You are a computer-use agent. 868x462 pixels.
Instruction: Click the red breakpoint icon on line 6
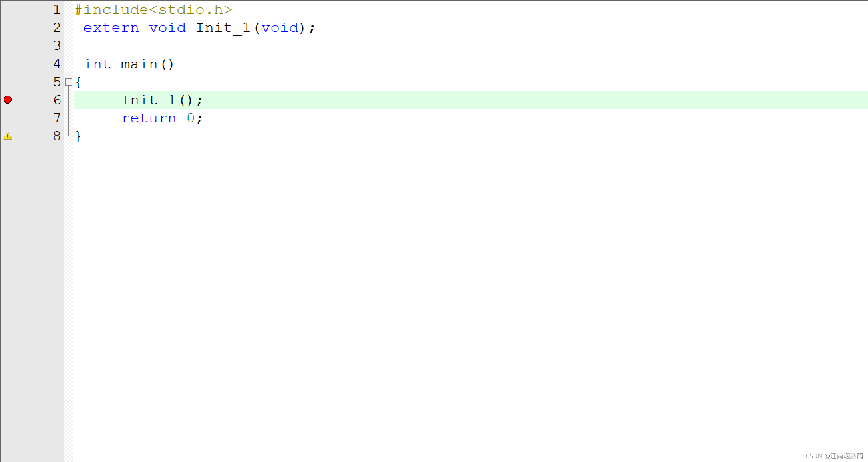[x=8, y=99]
